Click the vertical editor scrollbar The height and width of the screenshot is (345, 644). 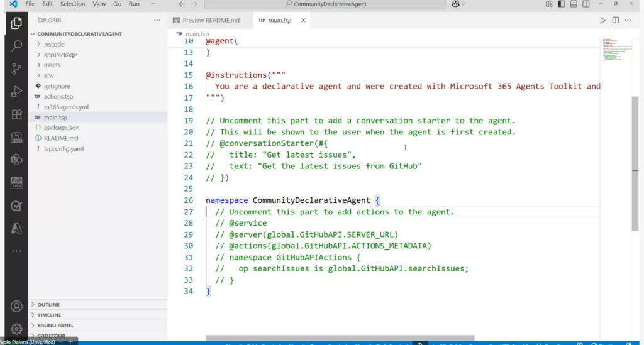coord(635,163)
